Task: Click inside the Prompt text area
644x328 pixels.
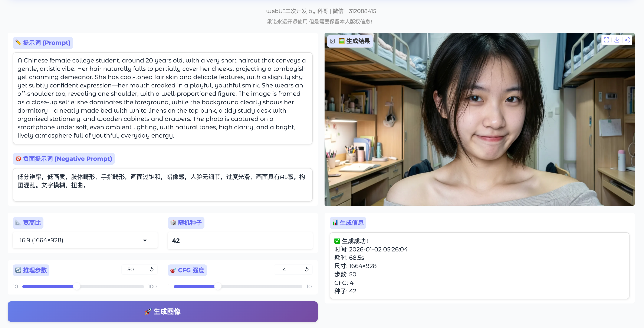Action: click(162, 98)
